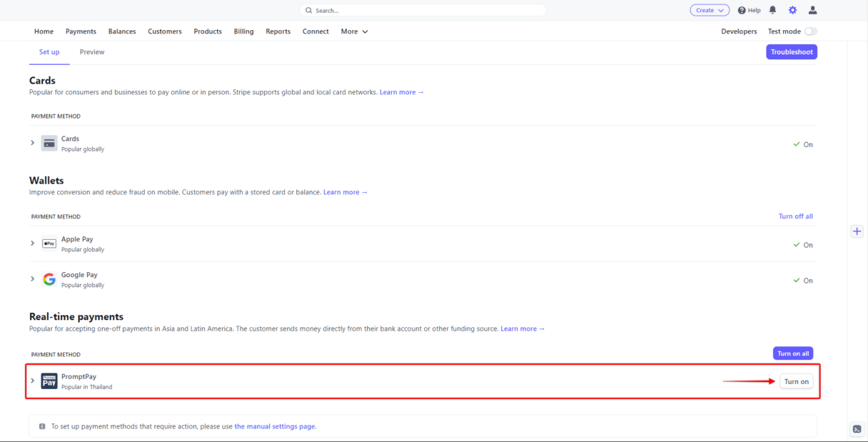Viewport: 868px width, 442px height.
Task: Switch to the Preview tab
Action: (x=92, y=52)
